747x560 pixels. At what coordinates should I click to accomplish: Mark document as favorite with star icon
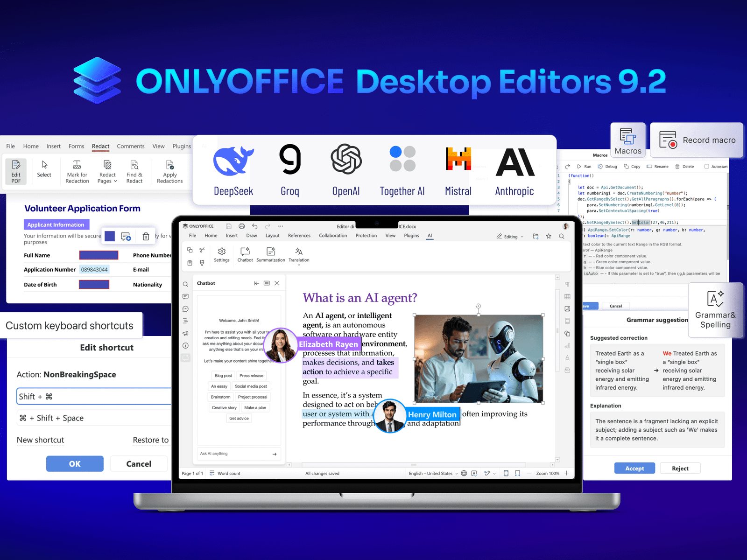(x=549, y=237)
